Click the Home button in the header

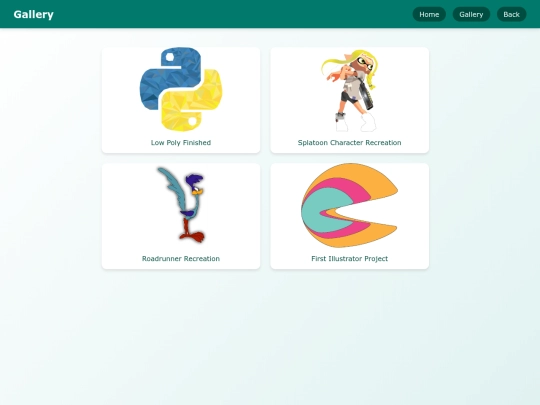[429, 14]
